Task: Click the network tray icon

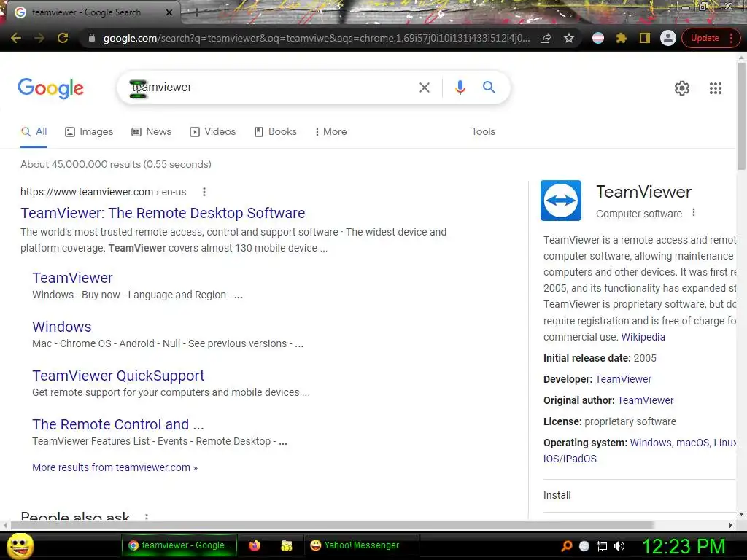Action: [x=602, y=547]
